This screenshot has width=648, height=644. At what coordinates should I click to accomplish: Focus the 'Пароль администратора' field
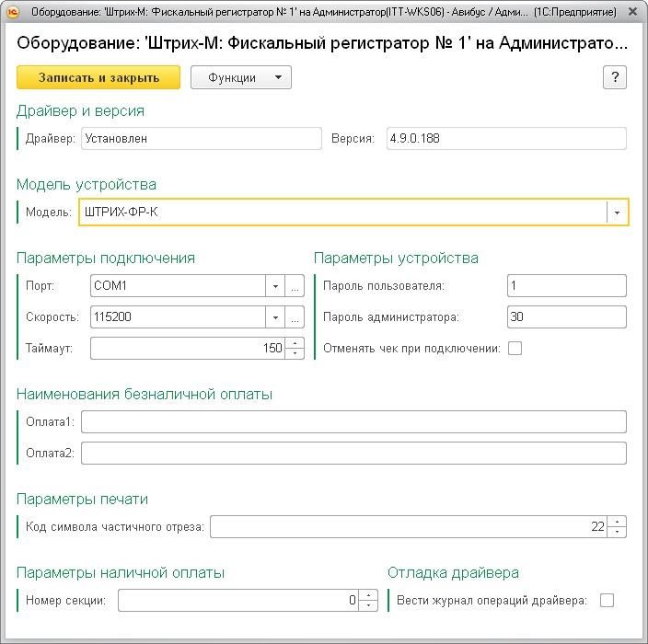pyautogui.click(x=566, y=317)
